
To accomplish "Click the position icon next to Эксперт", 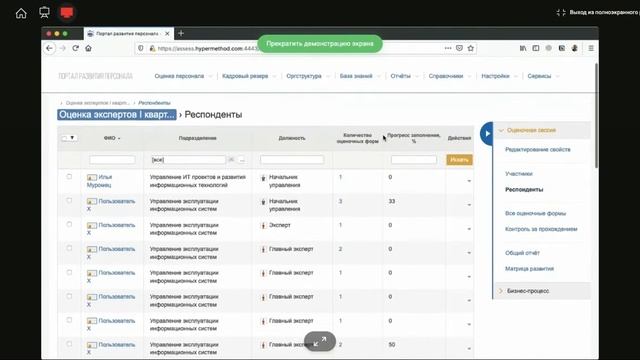I will [x=263, y=225].
